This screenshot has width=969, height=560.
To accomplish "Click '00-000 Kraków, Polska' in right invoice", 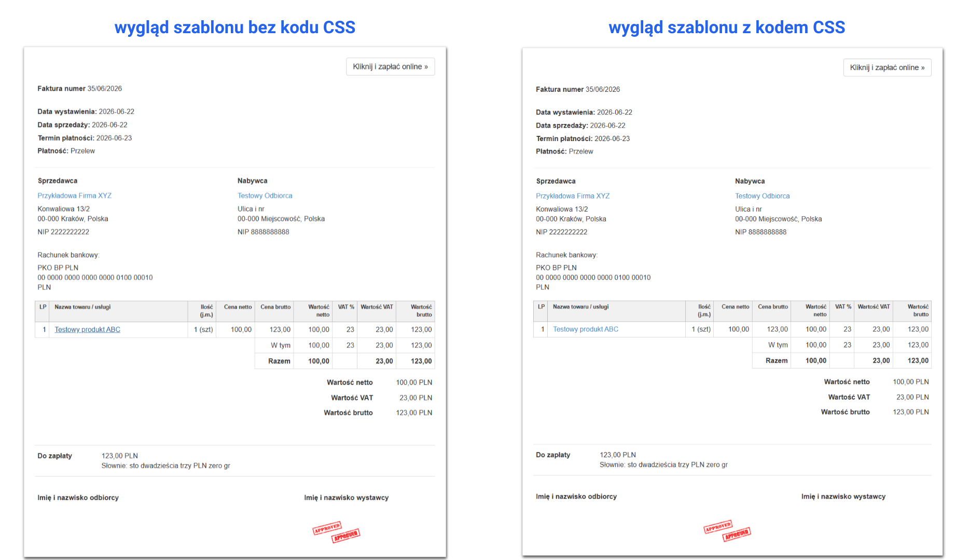I will click(x=571, y=219).
